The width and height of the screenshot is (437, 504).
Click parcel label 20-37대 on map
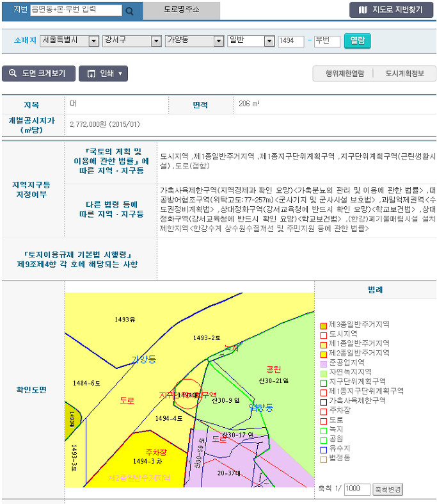coord(228,473)
